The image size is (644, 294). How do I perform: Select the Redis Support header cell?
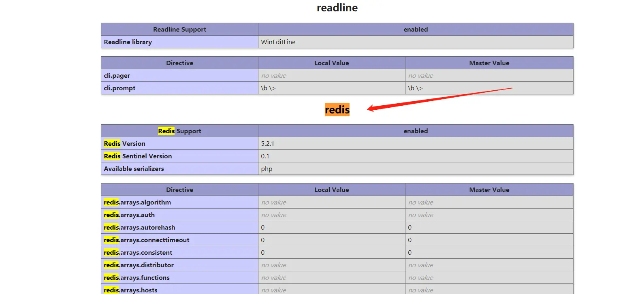179,131
